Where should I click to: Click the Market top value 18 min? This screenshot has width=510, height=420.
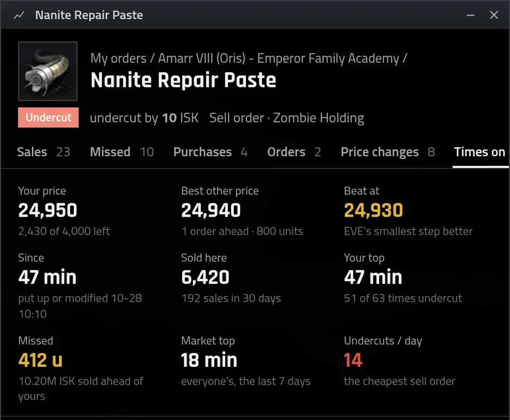coord(209,360)
